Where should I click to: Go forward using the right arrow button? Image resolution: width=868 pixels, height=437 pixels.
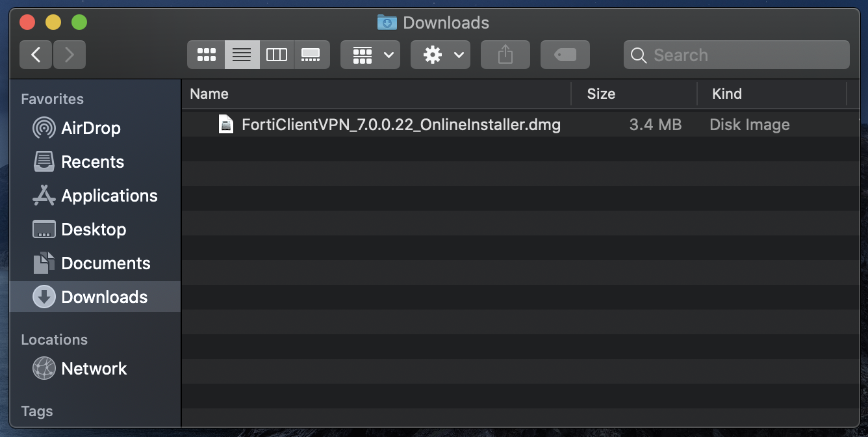point(69,55)
